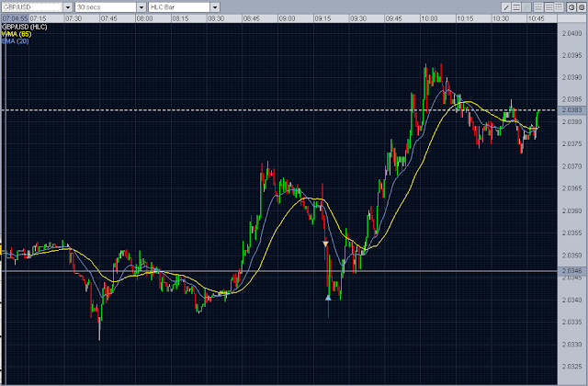Click the 10:45 time axis label

(536, 18)
